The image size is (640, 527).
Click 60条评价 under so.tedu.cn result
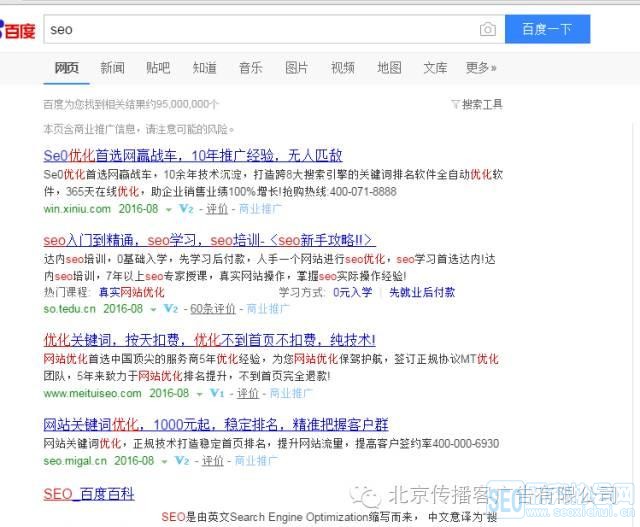point(213,309)
